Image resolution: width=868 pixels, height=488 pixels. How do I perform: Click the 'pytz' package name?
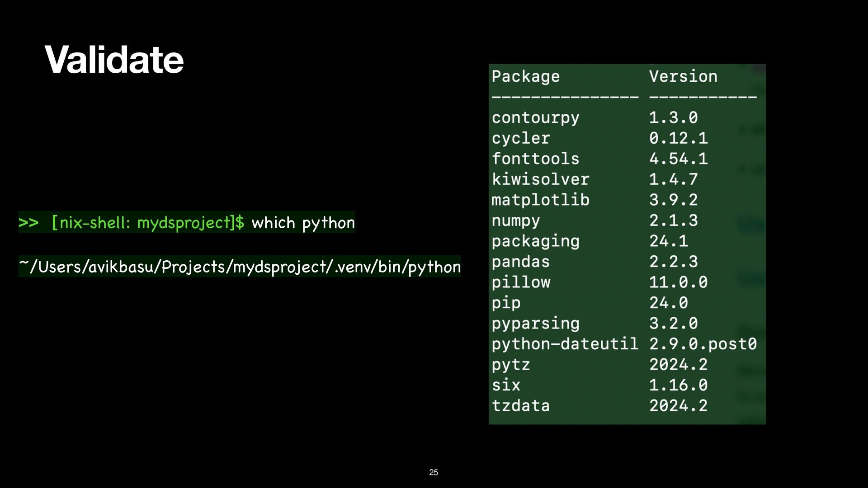511,365
